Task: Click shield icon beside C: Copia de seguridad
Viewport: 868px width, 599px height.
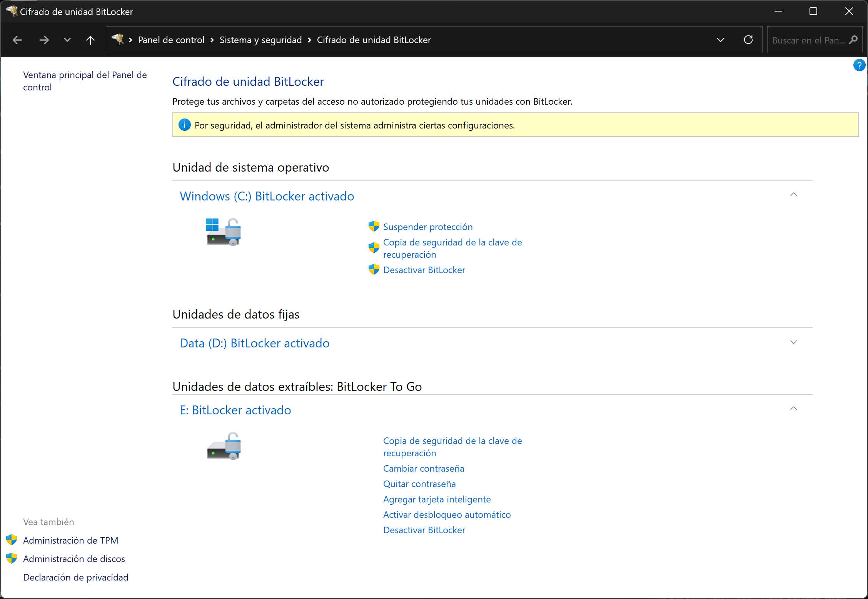Action: point(374,248)
